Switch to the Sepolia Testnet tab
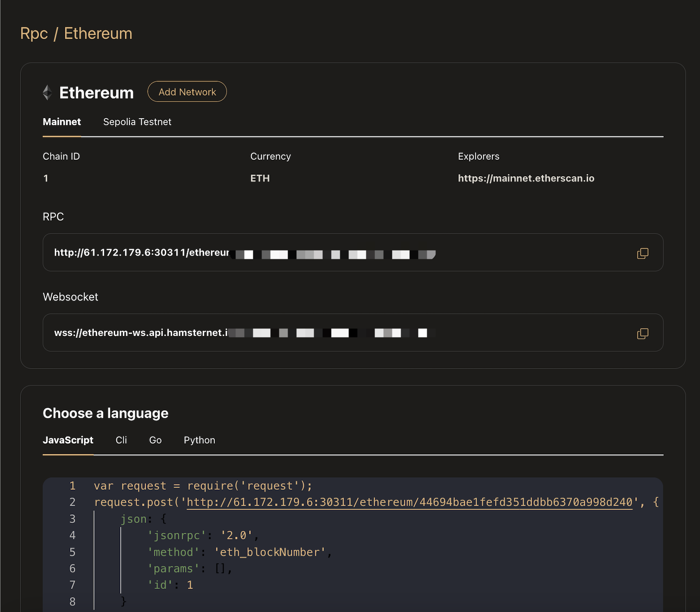The image size is (700, 612). click(137, 122)
